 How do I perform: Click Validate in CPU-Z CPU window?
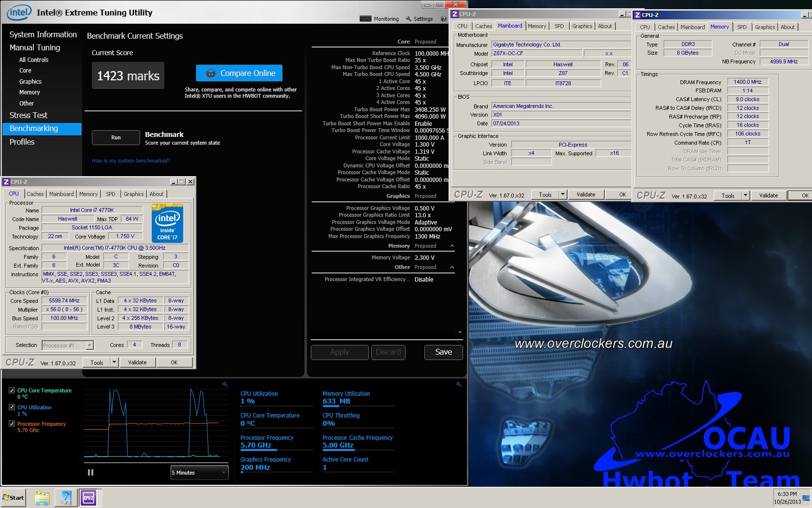coord(137,362)
